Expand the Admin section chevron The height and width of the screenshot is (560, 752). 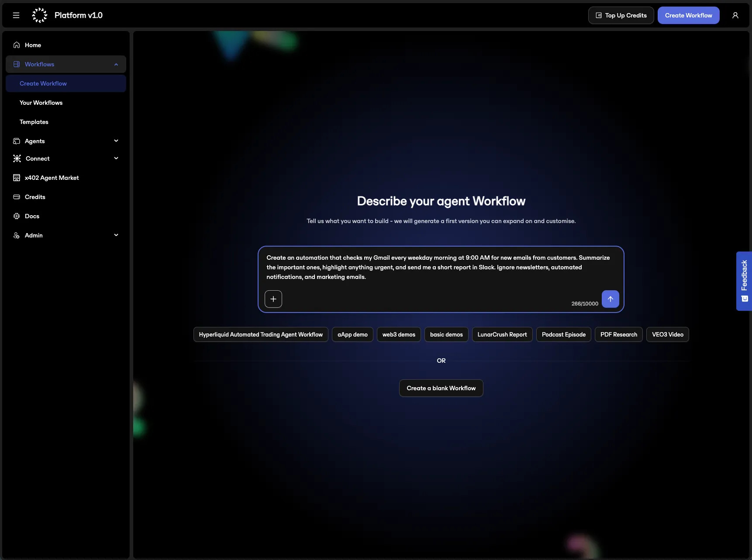116,235
